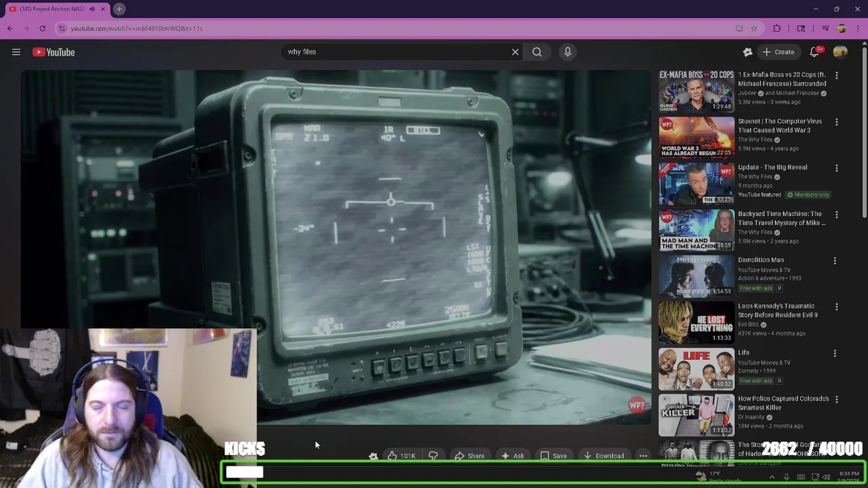Reload the YouTube page
The height and width of the screenshot is (488, 868).
tap(42, 28)
